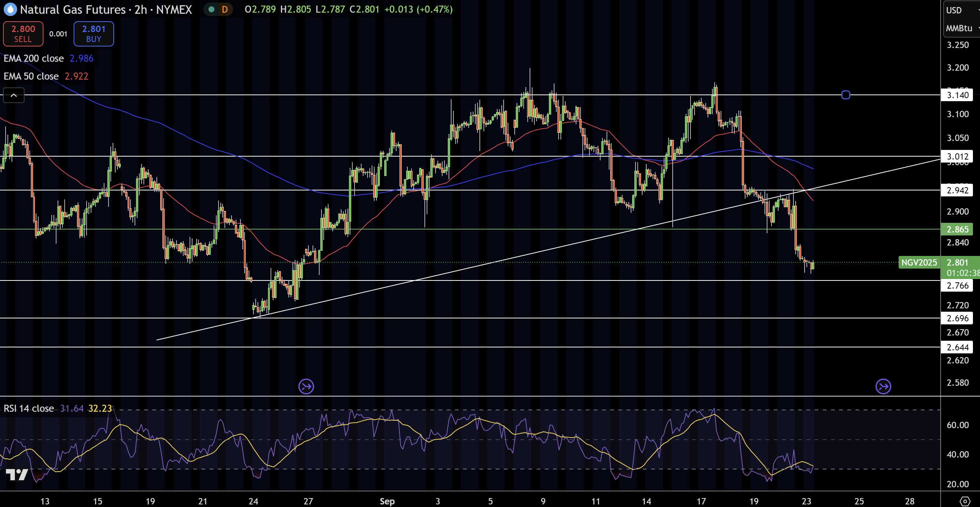Click the green market status dot
The height and width of the screenshot is (507, 980).
coord(211,9)
